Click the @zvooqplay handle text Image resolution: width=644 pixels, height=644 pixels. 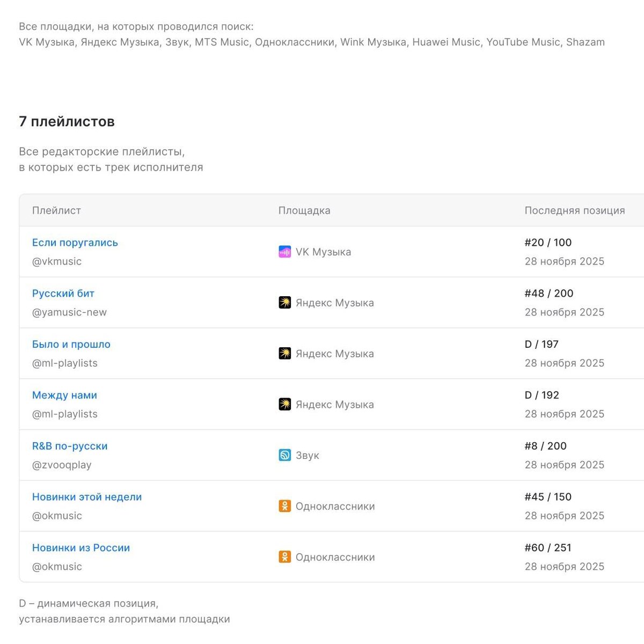point(62,465)
